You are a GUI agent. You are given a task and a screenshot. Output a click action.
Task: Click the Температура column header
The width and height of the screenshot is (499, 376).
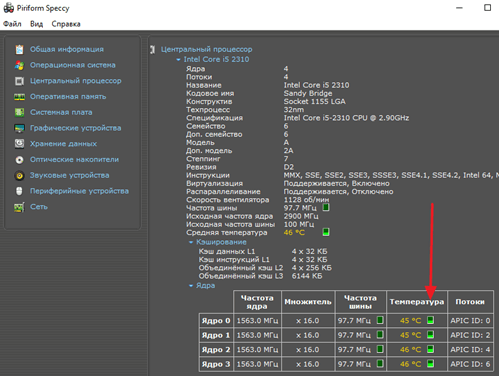pyautogui.click(x=417, y=302)
